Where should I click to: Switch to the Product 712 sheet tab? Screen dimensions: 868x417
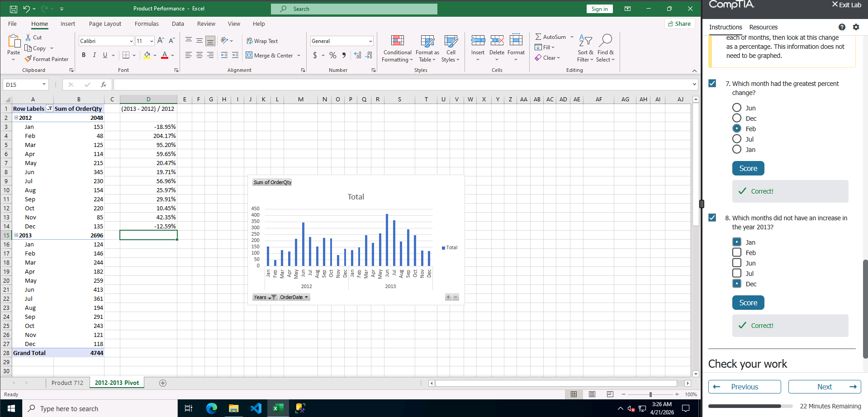(67, 383)
